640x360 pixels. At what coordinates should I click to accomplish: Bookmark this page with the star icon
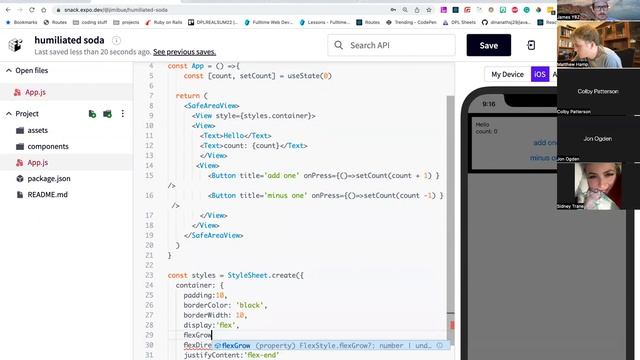tap(429, 10)
